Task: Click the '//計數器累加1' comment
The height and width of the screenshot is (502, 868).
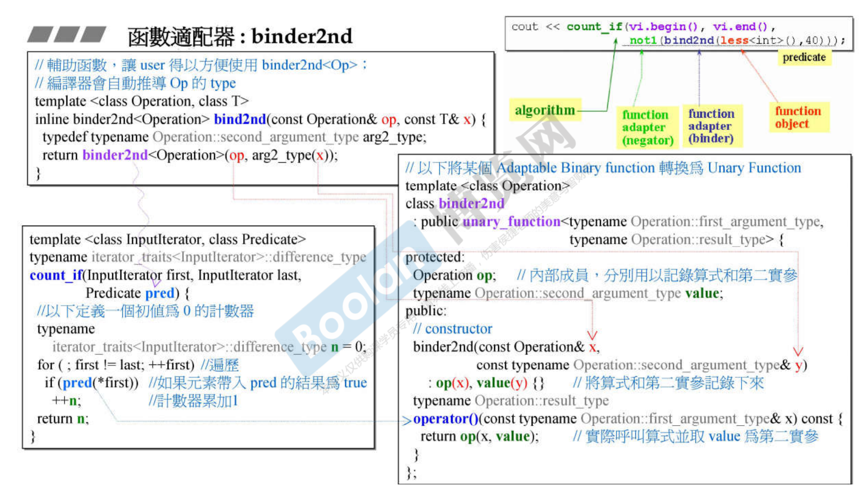Action: pos(193,401)
